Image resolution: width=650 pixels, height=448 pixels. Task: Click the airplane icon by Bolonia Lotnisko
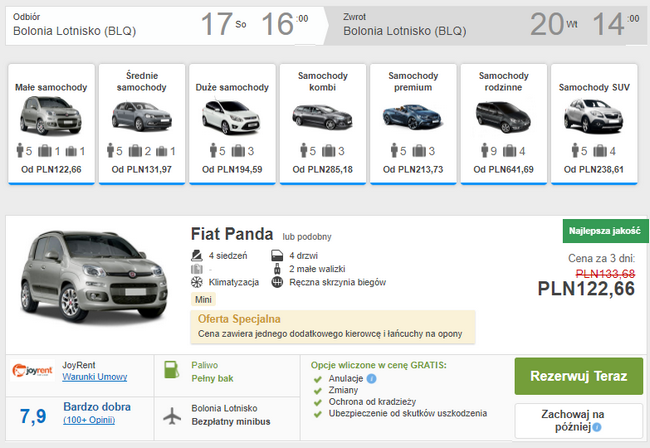pyautogui.click(x=172, y=416)
